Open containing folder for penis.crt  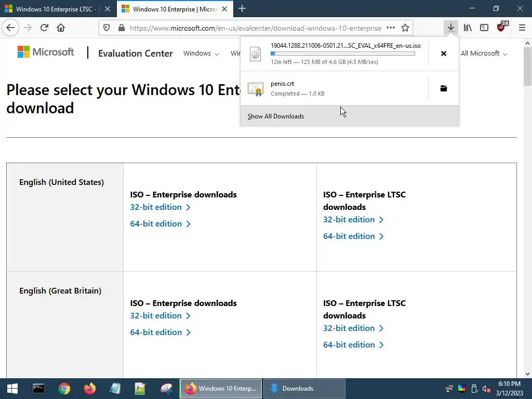coord(444,88)
